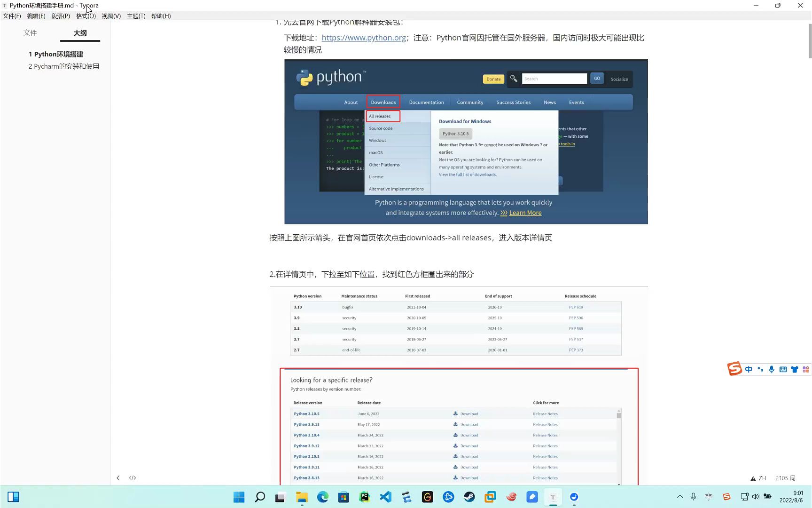Click the tray microphone icon
The width and height of the screenshot is (812, 508).
tap(693, 497)
